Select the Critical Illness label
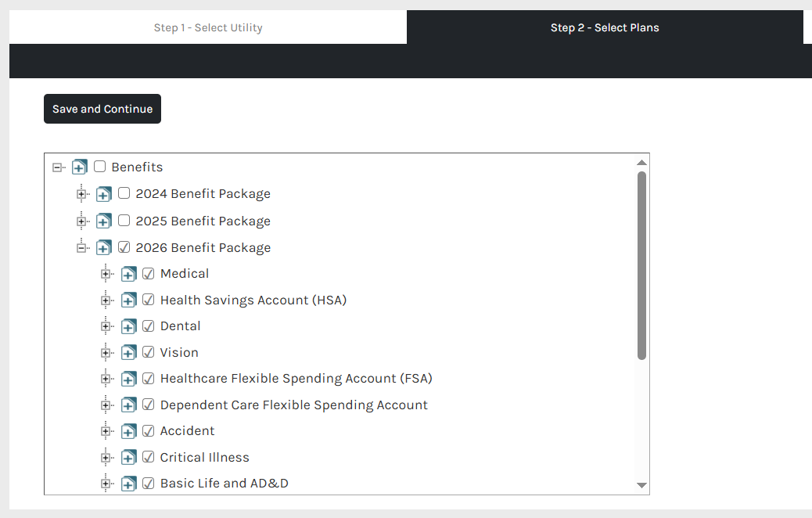 coord(204,458)
